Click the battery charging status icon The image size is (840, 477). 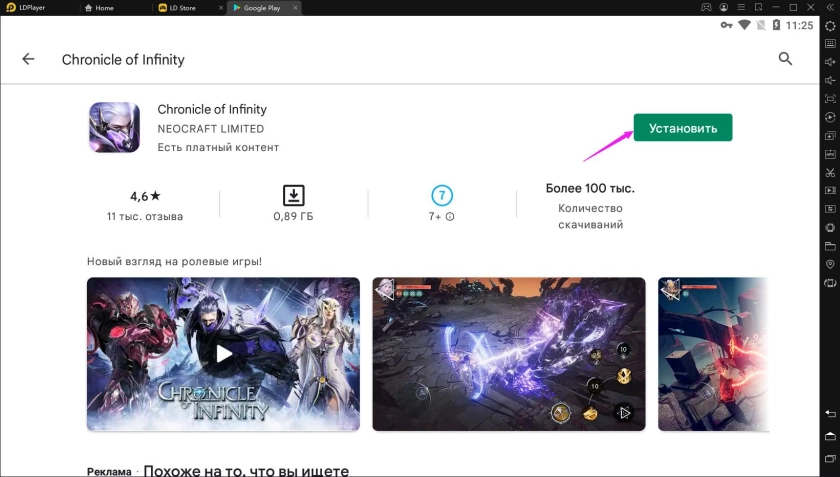pyautogui.click(x=776, y=25)
